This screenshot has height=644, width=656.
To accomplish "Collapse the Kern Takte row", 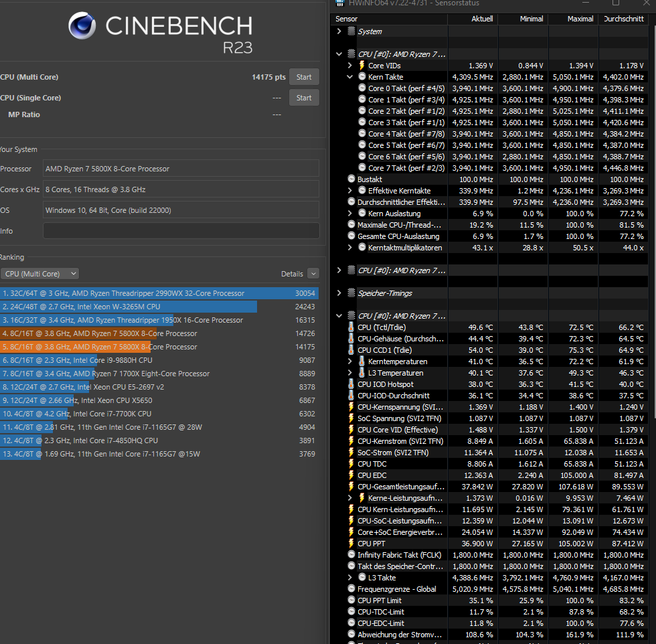I will click(x=349, y=76).
